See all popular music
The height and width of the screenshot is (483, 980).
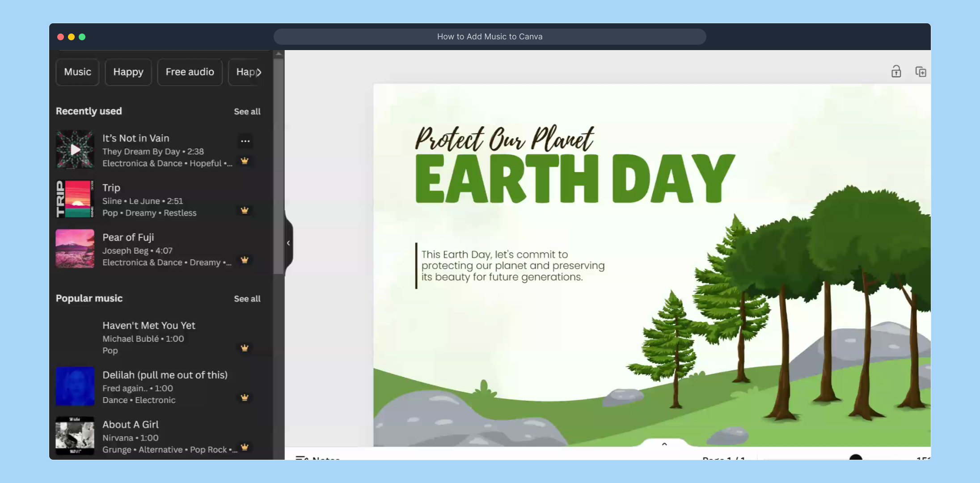[247, 299]
